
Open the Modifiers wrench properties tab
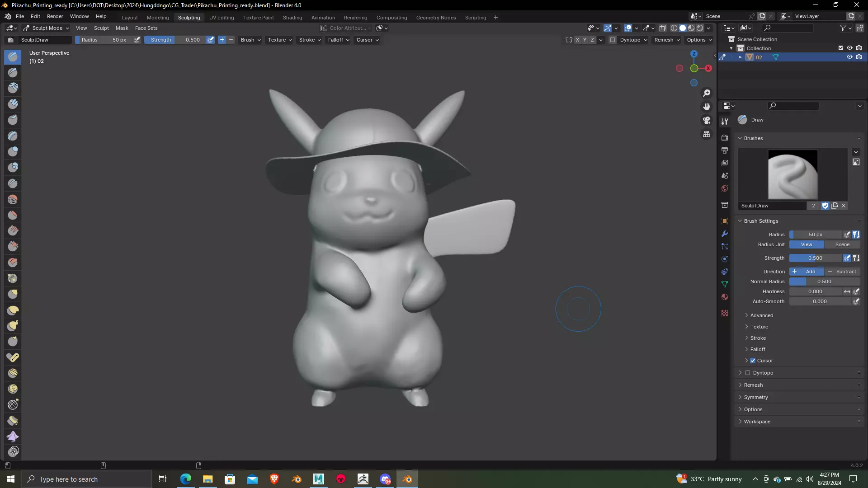click(x=725, y=234)
